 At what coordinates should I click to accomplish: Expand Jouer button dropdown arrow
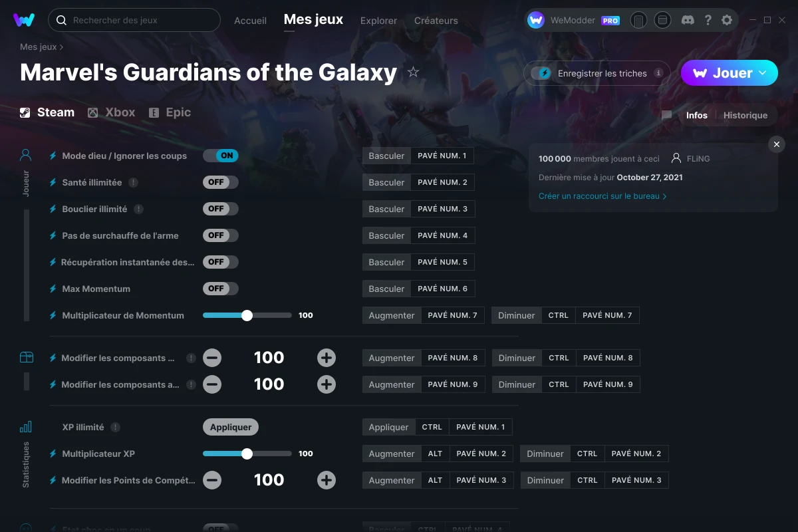point(763,73)
